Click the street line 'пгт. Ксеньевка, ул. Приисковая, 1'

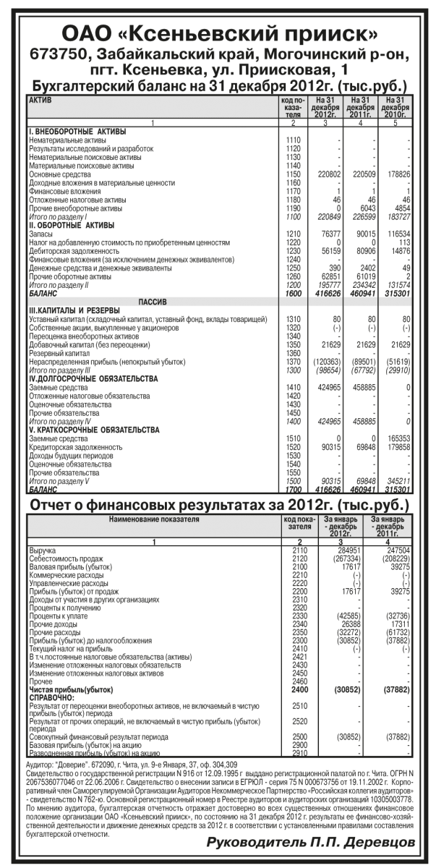click(218, 72)
